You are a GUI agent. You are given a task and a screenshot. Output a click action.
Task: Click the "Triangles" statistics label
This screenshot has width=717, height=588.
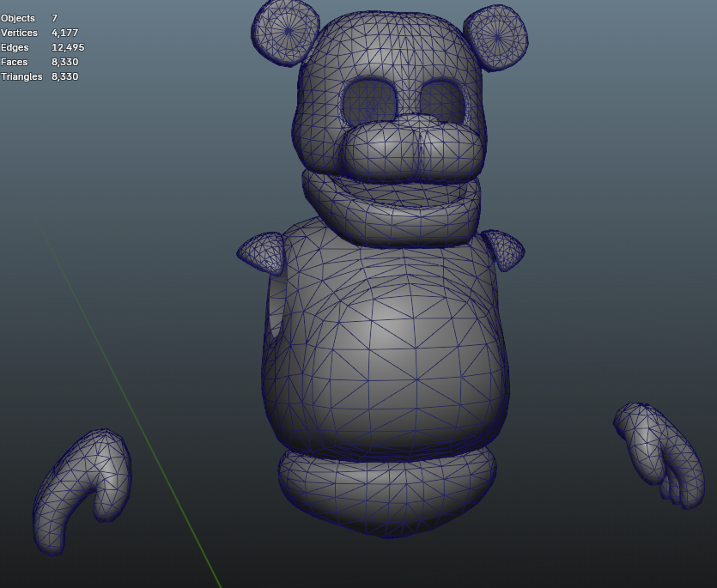(x=21, y=76)
